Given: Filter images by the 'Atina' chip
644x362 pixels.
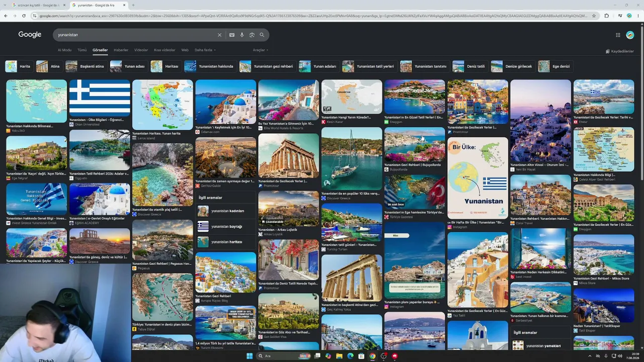Looking at the screenshot, I should click(x=49, y=66).
